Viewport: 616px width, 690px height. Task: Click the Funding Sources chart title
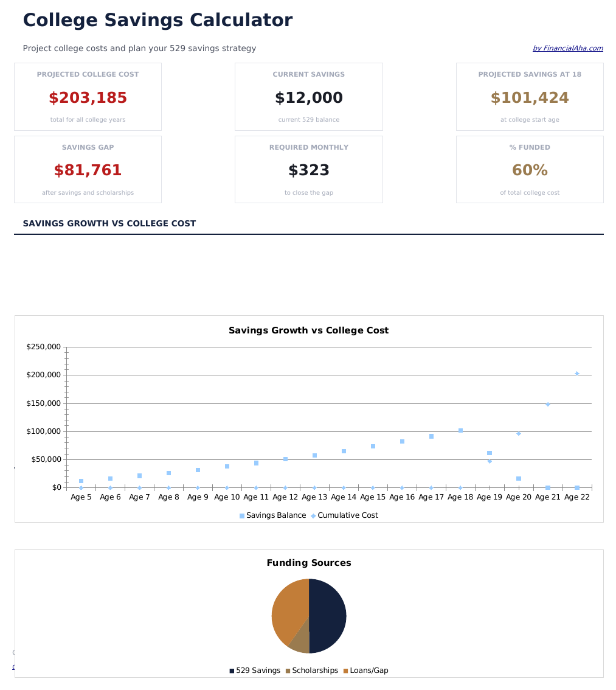pyautogui.click(x=308, y=563)
